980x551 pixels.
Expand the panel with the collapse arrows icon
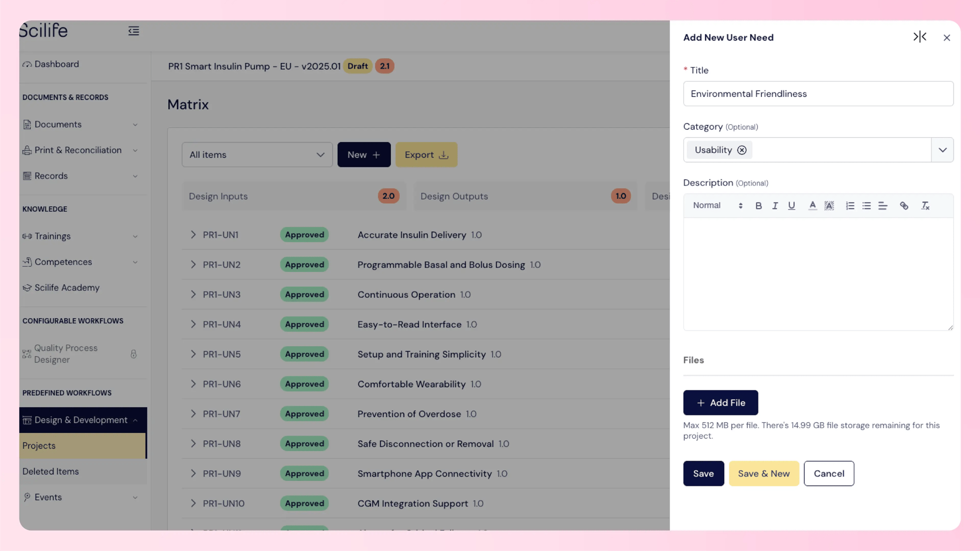920,37
